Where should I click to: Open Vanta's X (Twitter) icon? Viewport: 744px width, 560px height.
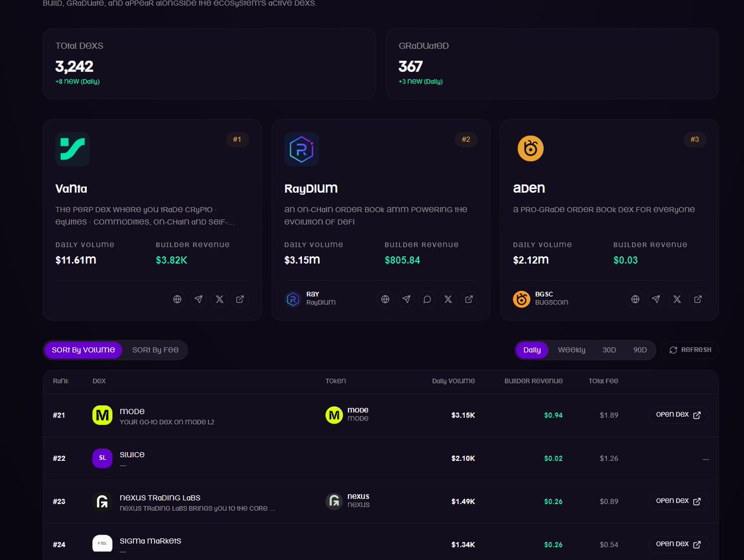[x=219, y=299]
